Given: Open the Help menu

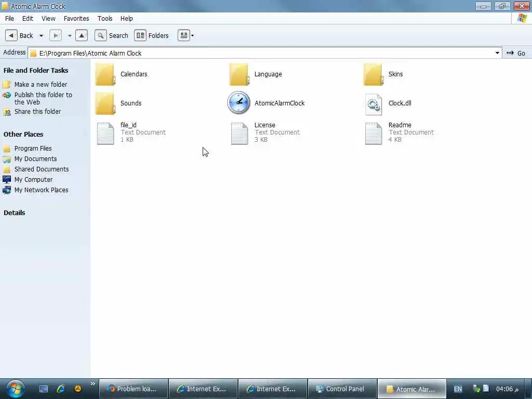Looking at the screenshot, I should [127, 18].
